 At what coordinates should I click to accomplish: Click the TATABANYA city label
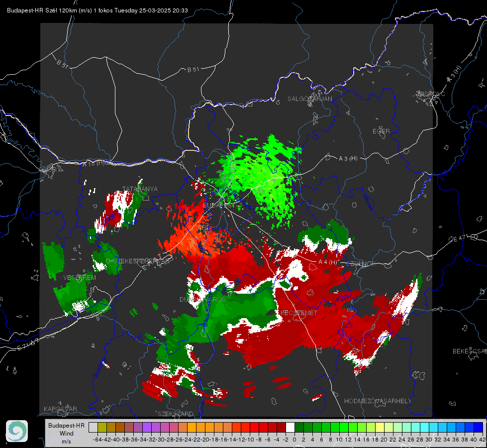[x=140, y=189]
